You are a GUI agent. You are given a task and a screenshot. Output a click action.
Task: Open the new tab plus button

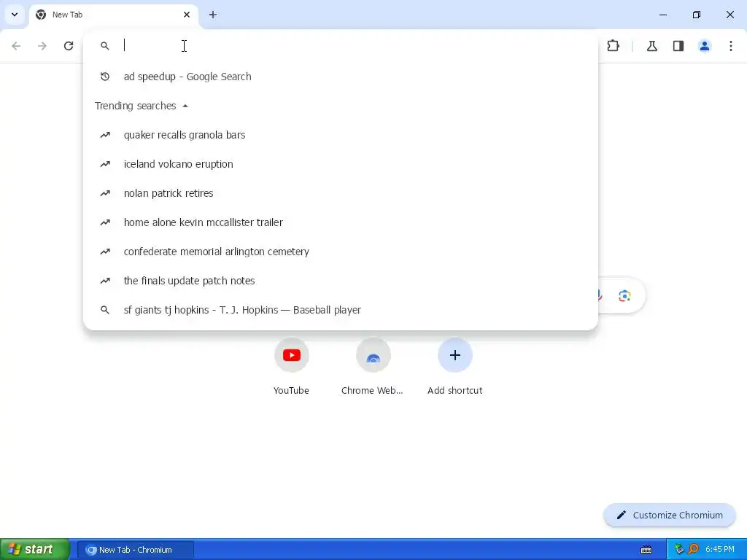213,15
